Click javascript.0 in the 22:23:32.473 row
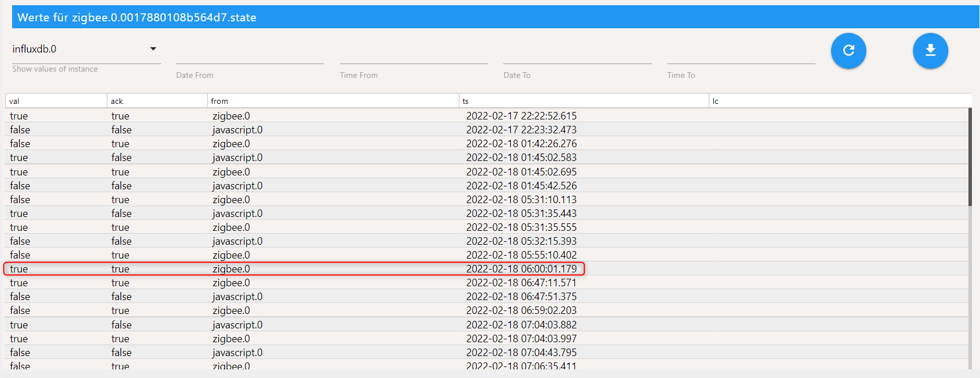 pyautogui.click(x=237, y=130)
